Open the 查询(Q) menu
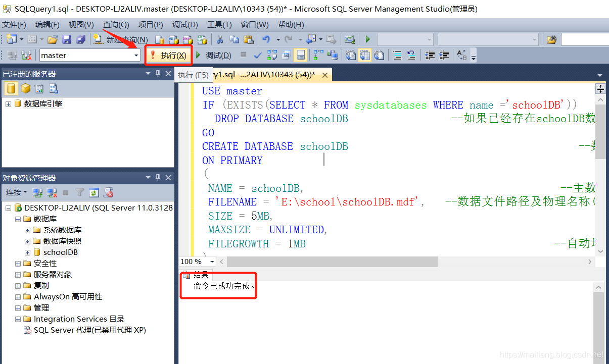Viewport: 609px width, 364px height. click(x=115, y=24)
